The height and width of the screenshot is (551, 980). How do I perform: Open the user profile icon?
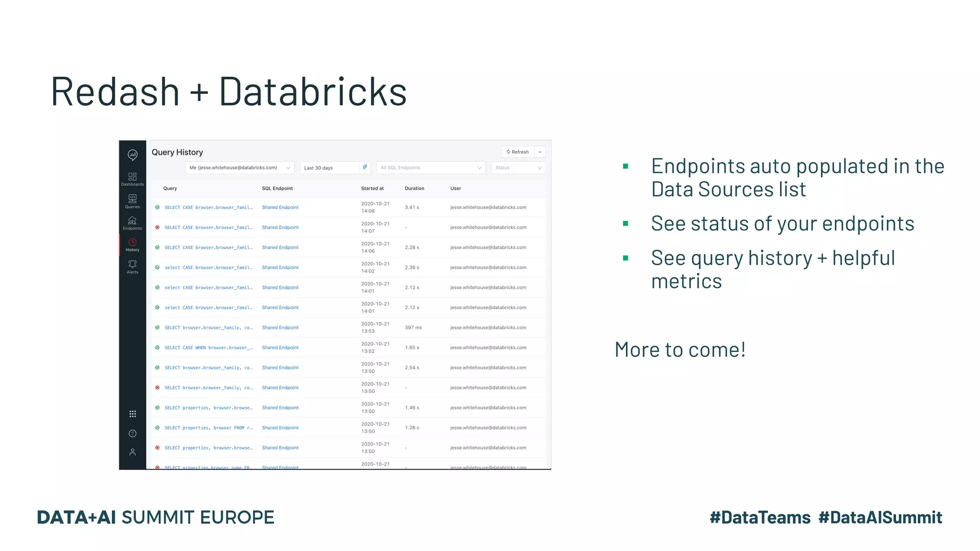click(x=133, y=452)
